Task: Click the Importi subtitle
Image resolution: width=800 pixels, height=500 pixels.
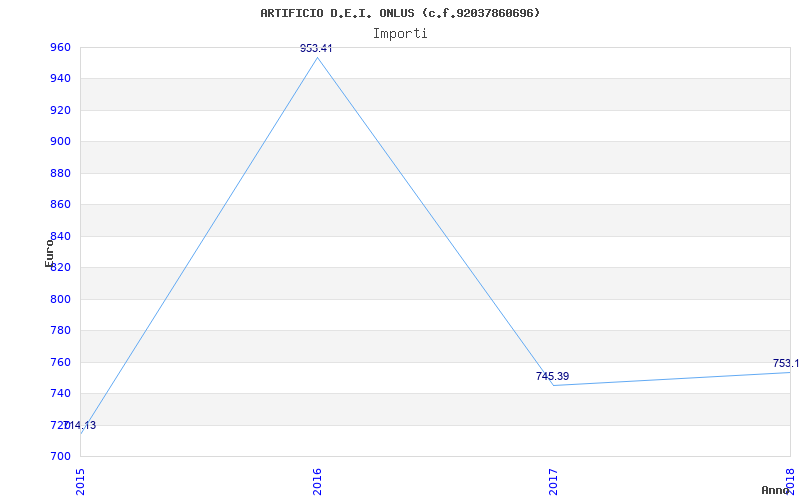Action: [400, 34]
